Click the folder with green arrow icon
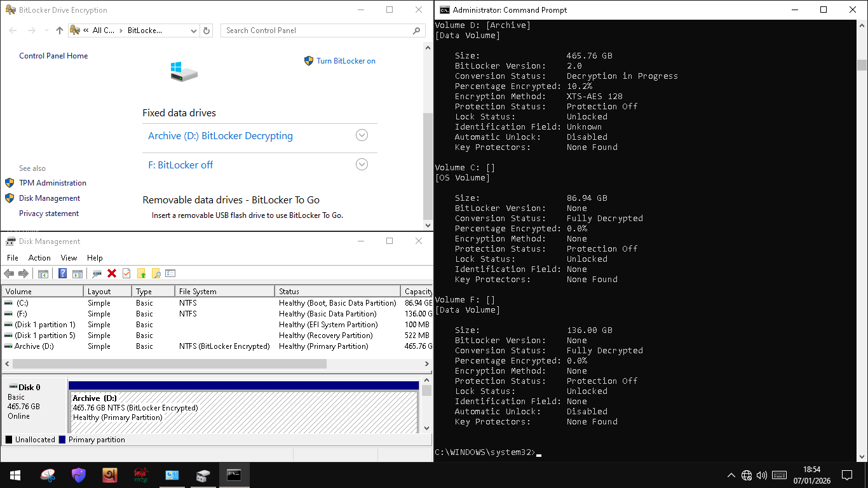The height and width of the screenshot is (488, 868). [x=141, y=273]
